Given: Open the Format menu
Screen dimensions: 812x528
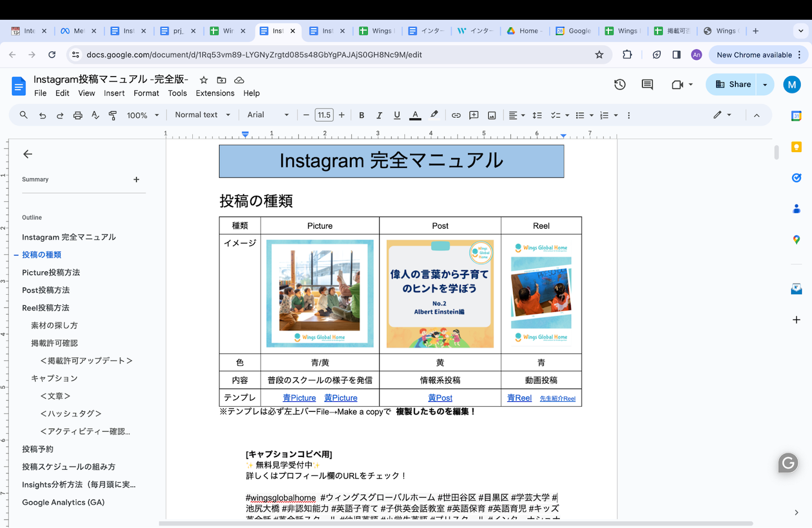Looking at the screenshot, I should [146, 93].
